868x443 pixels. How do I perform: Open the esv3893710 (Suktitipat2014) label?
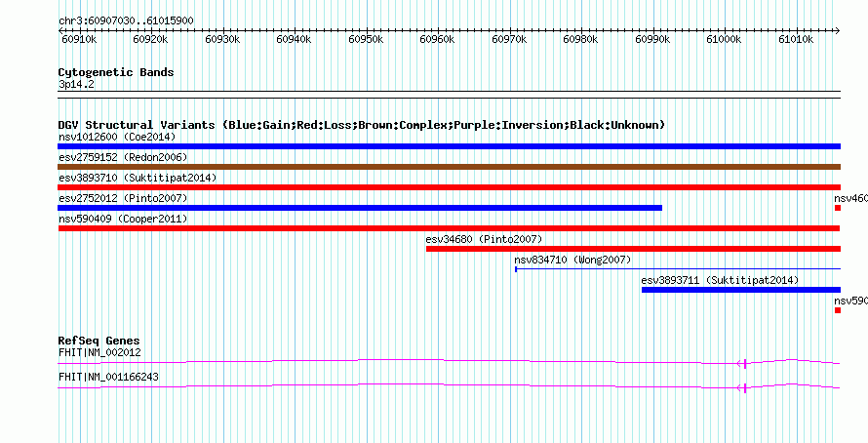pos(138,178)
